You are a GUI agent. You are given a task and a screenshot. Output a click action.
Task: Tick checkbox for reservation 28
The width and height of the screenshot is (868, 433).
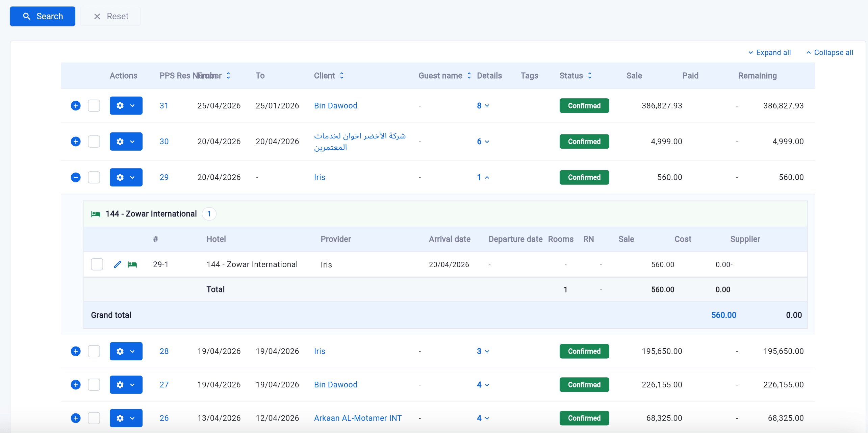(94, 351)
